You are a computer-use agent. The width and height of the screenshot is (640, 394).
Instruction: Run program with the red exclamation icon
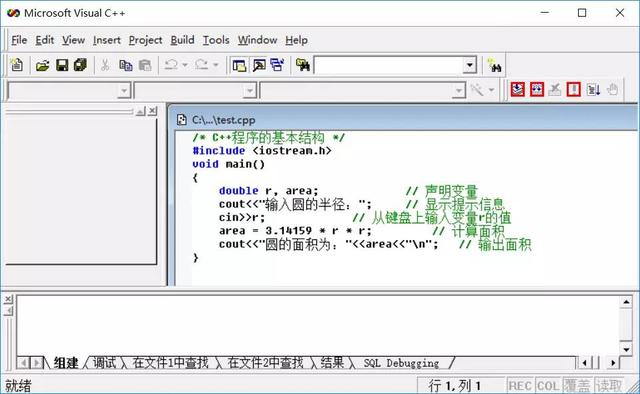[x=573, y=89]
